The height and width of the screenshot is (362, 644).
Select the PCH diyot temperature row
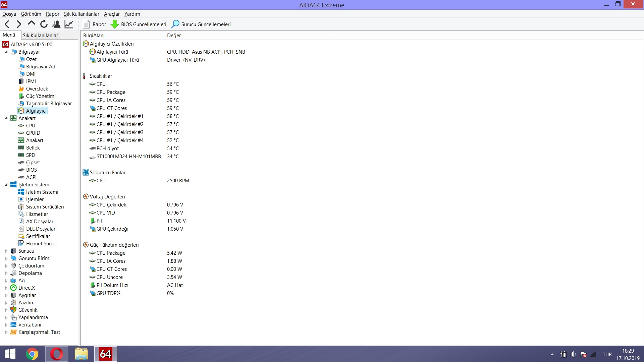click(x=134, y=148)
